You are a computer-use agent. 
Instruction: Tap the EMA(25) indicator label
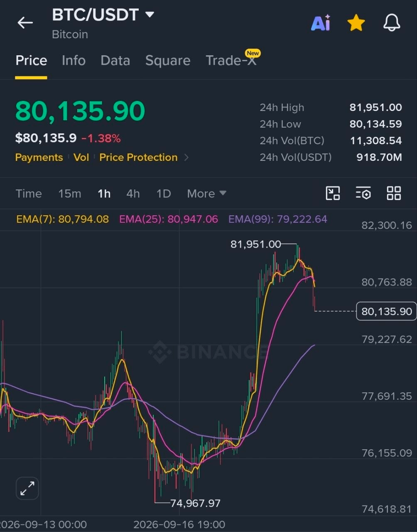pos(169,219)
